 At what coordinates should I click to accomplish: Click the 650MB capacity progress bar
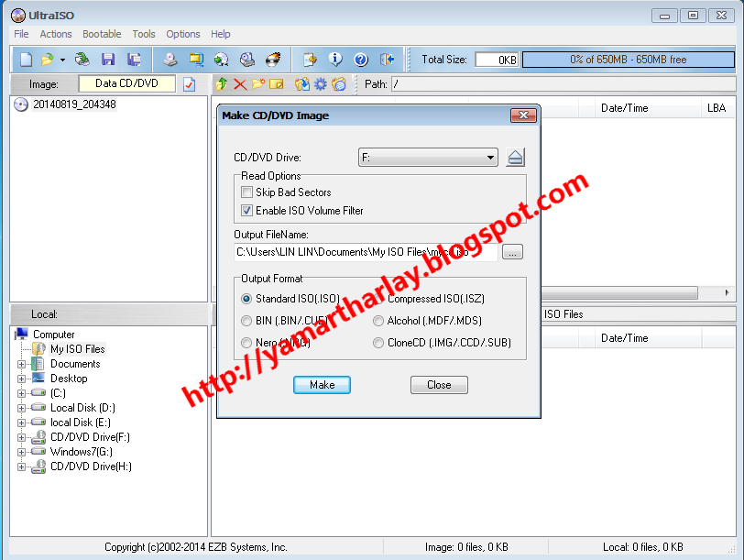click(629, 60)
